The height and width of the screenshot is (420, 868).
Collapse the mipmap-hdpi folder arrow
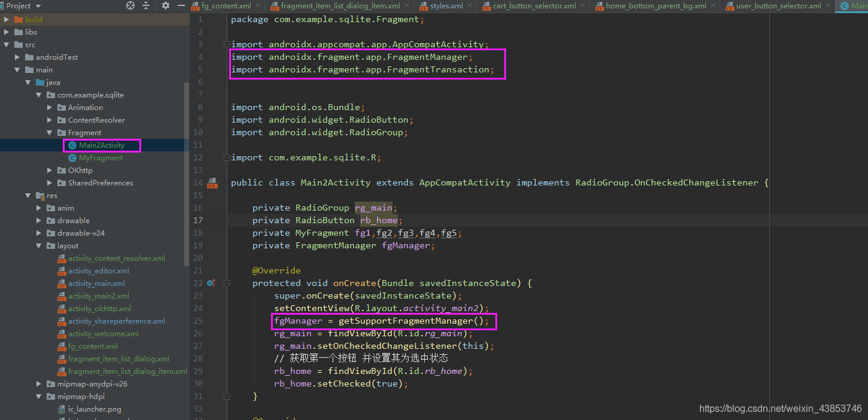[39, 397]
